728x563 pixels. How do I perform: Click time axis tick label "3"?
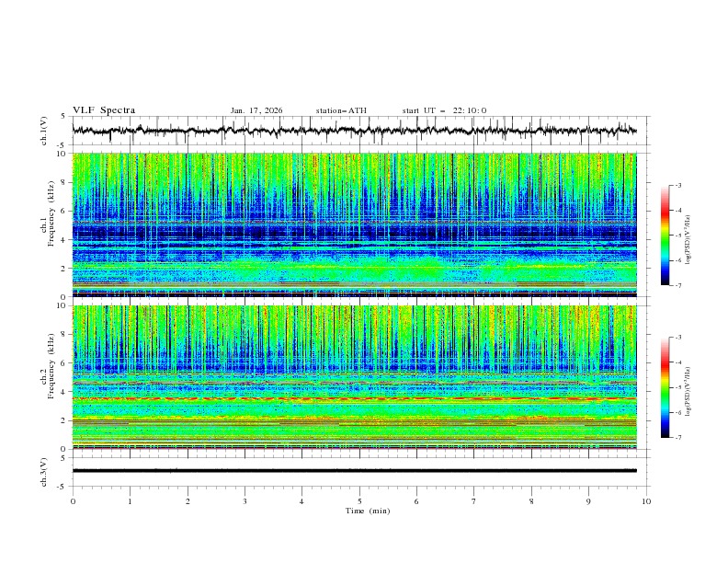245,501
